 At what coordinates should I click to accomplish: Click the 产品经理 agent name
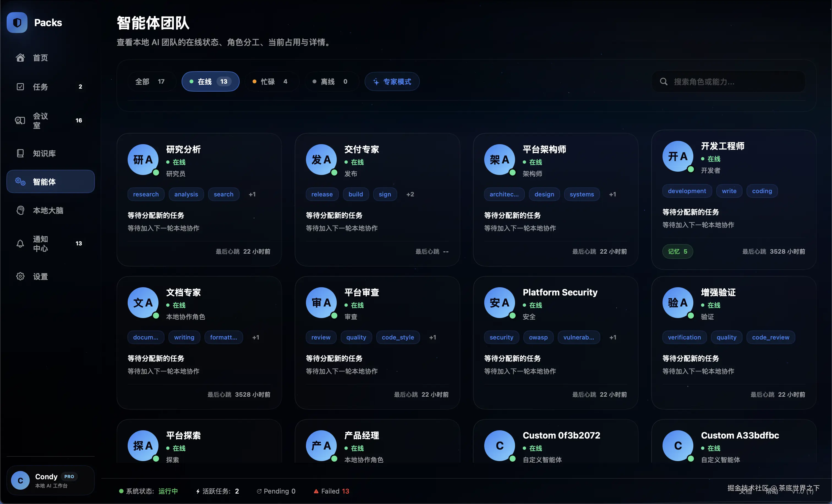point(362,435)
